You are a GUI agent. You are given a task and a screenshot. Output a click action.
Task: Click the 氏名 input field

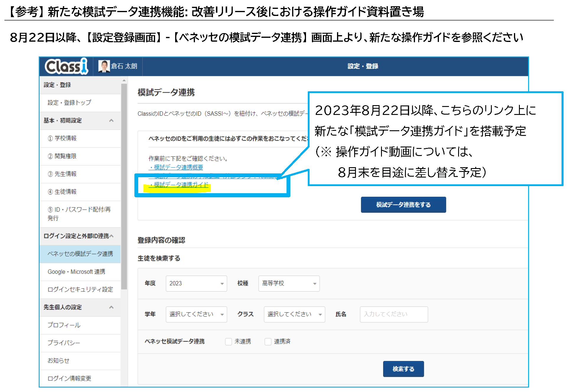click(x=393, y=314)
